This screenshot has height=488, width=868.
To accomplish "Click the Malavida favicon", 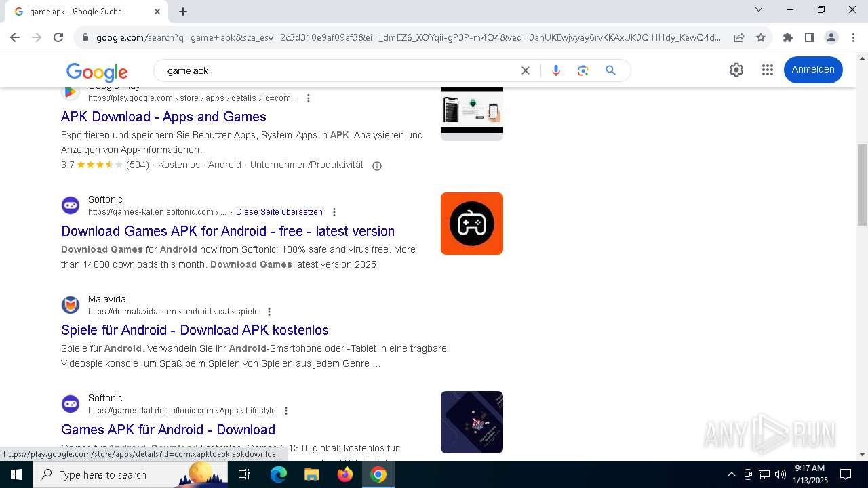I will 71,305.
